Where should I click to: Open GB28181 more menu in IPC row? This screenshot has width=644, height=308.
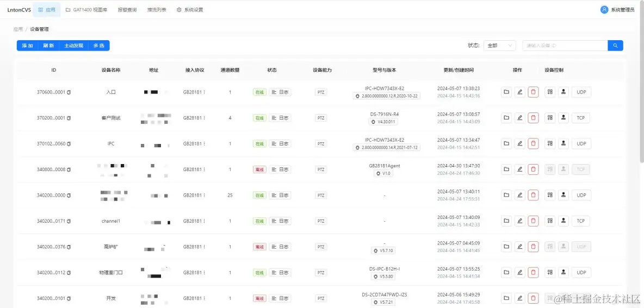click(204, 144)
